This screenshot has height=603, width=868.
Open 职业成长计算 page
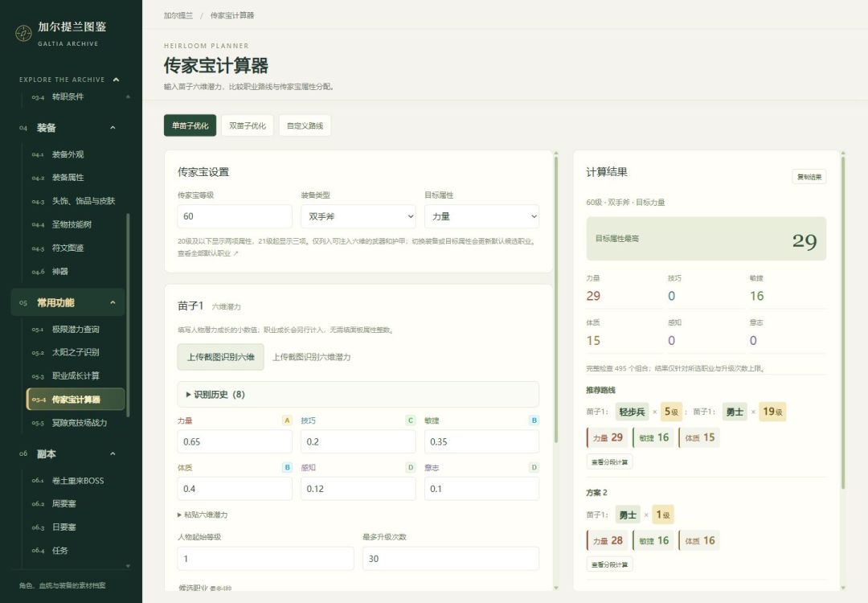76,376
